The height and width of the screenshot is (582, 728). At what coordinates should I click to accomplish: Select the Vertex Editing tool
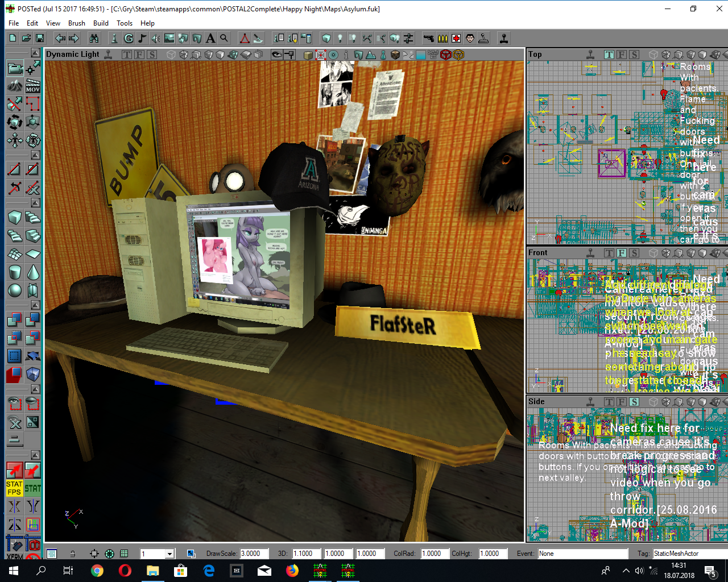pos(33,69)
